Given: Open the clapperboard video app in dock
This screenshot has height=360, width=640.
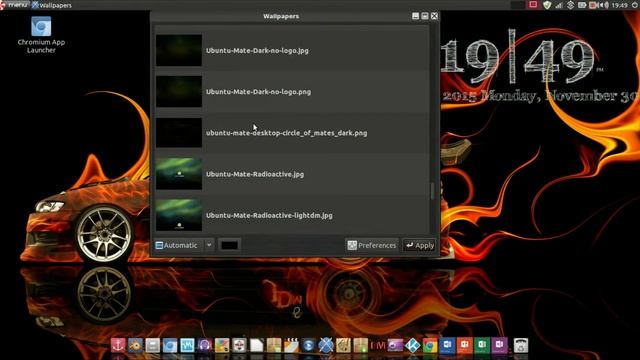Looking at the screenshot, I should point(291,345).
